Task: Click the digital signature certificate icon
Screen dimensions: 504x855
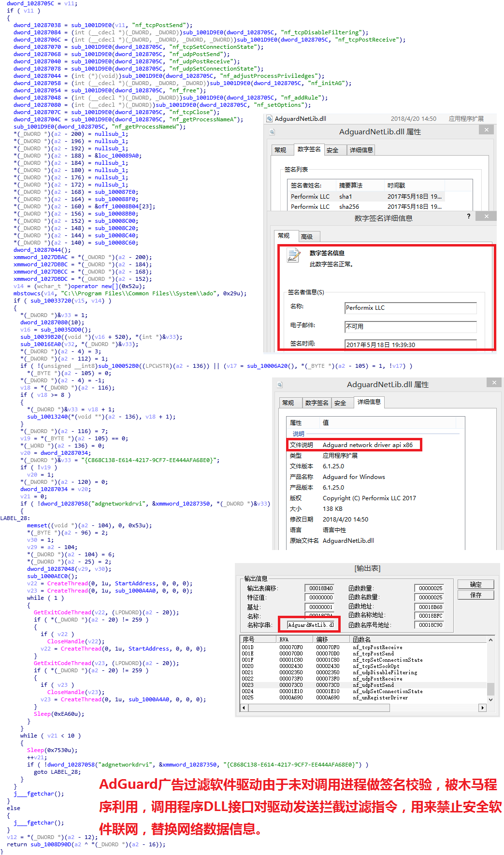Action: click(x=293, y=255)
